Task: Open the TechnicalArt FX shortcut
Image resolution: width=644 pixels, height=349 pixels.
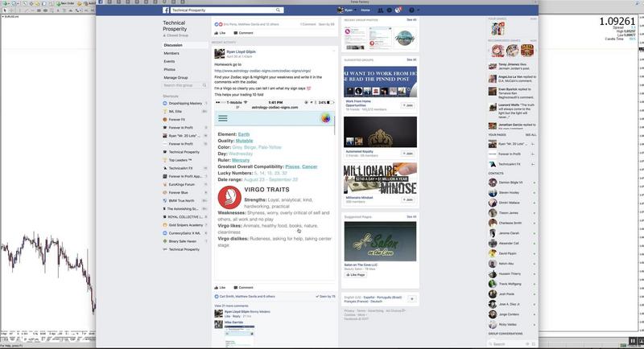Action: coord(180,168)
